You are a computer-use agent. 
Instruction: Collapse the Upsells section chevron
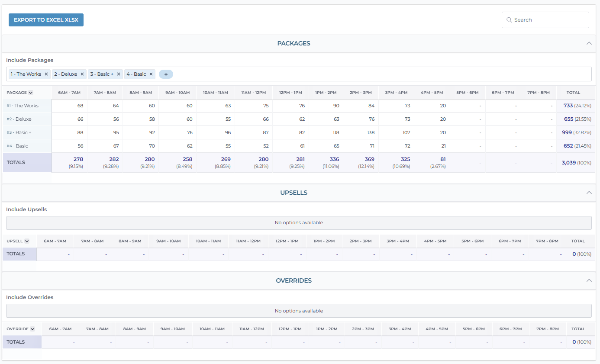coord(589,193)
